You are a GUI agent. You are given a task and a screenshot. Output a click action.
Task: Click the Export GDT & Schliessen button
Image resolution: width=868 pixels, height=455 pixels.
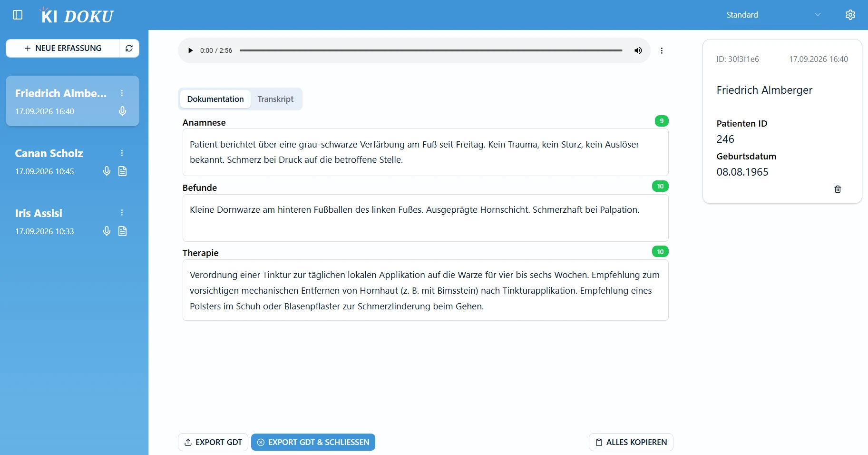click(313, 442)
